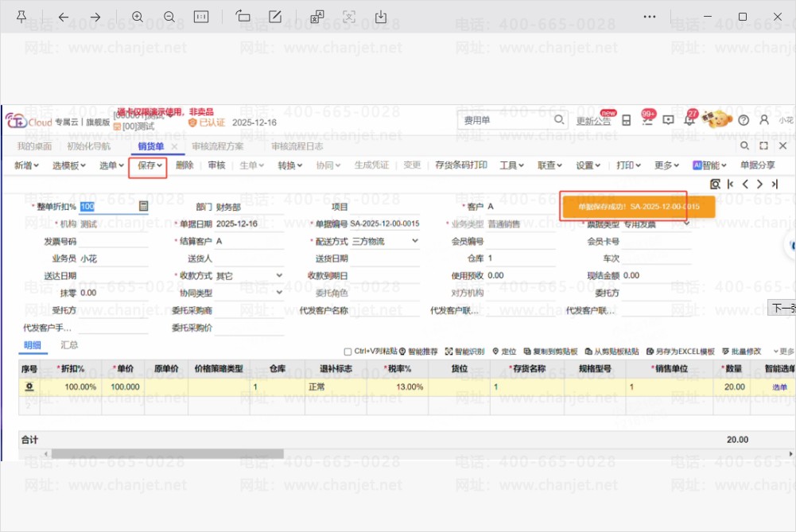
Task: Switch to the 汇总 tab
Action: click(x=69, y=345)
